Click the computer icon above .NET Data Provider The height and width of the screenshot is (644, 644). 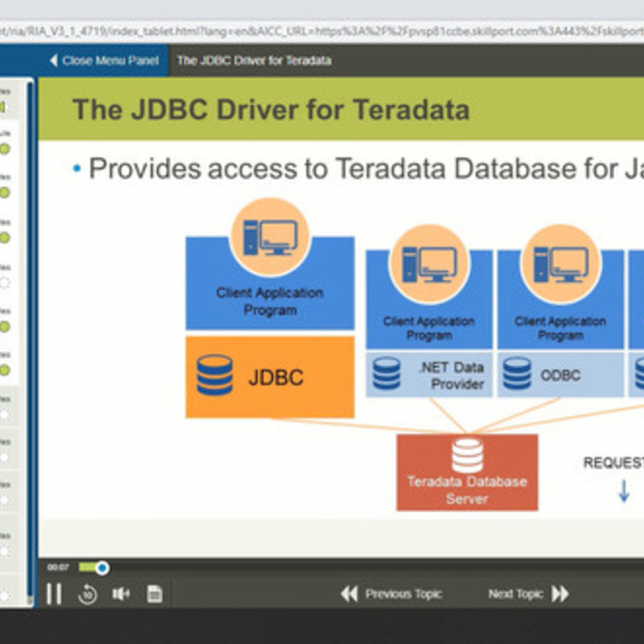point(430,264)
